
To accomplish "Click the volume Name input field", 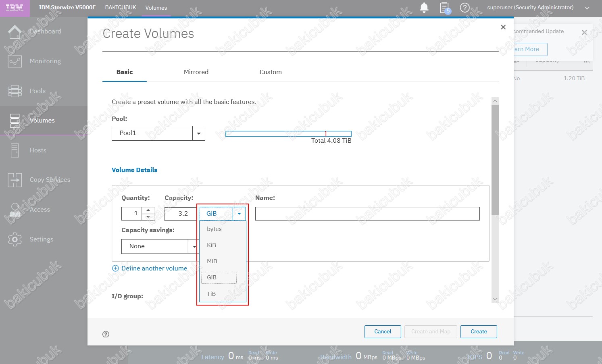I will tap(367, 214).
